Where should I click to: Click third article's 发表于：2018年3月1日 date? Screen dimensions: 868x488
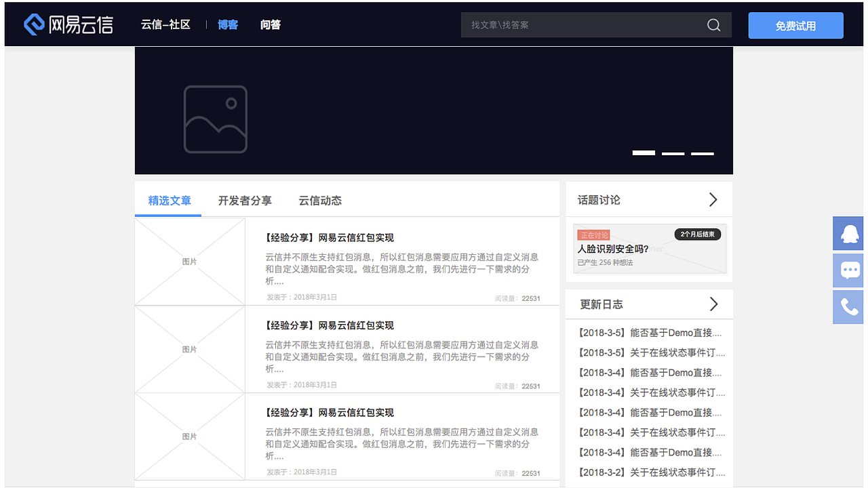click(302, 472)
